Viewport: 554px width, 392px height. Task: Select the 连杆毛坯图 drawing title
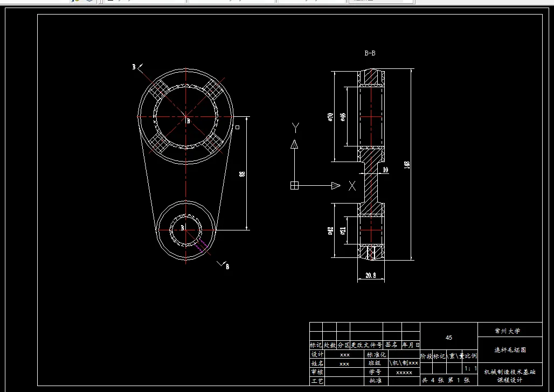point(510,349)
